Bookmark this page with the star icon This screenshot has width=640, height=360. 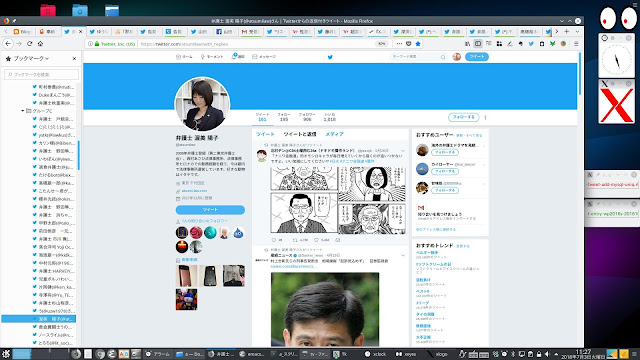coord(418,44)
